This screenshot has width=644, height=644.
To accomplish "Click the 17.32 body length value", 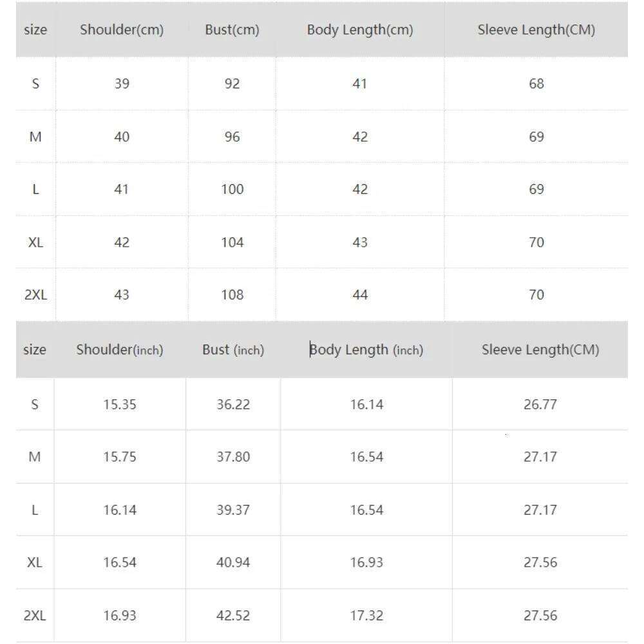I will coord(366,616).
